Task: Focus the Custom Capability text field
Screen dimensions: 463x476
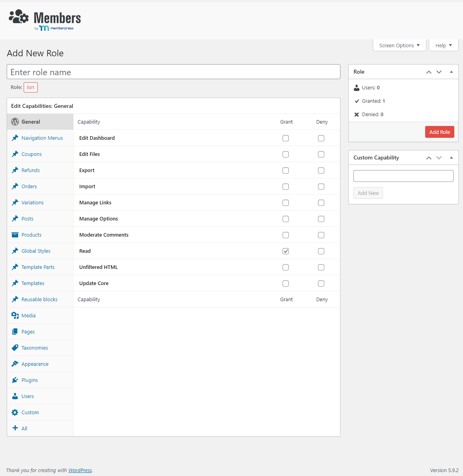Action: [403, 176]
